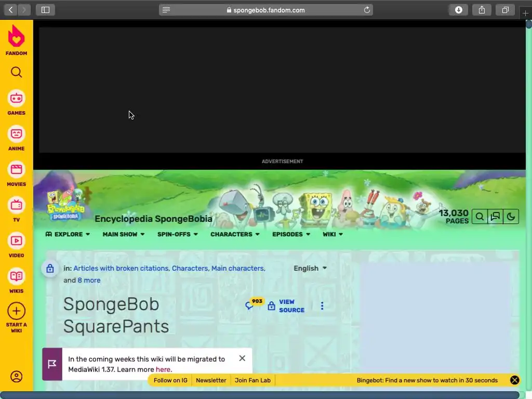This screenshot has height=399, width=532.
Task: Click Follow on IG button
Action: tap(170, 380)
